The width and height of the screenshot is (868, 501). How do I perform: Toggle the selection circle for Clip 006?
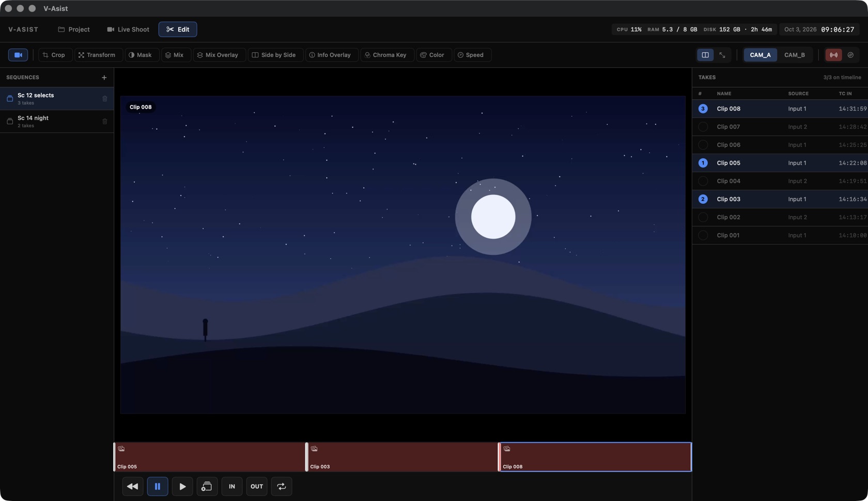(703, 145)
